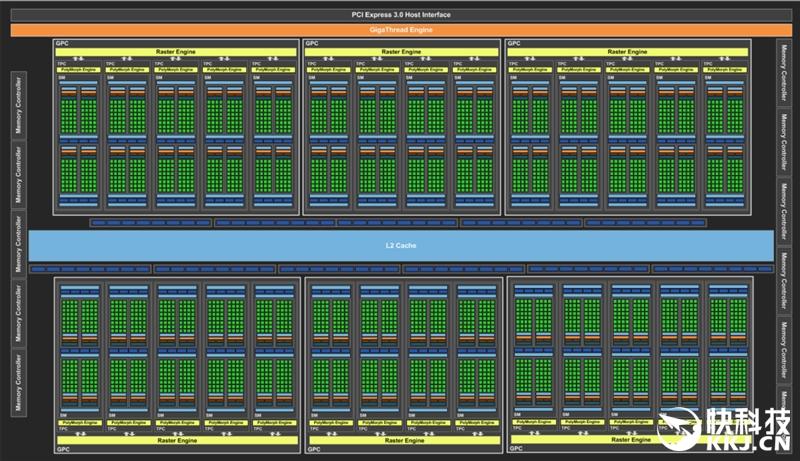Select the orange GigaThread Engine bar
Viewport: 800px width, 461px height.
click(x=401, y=30)
